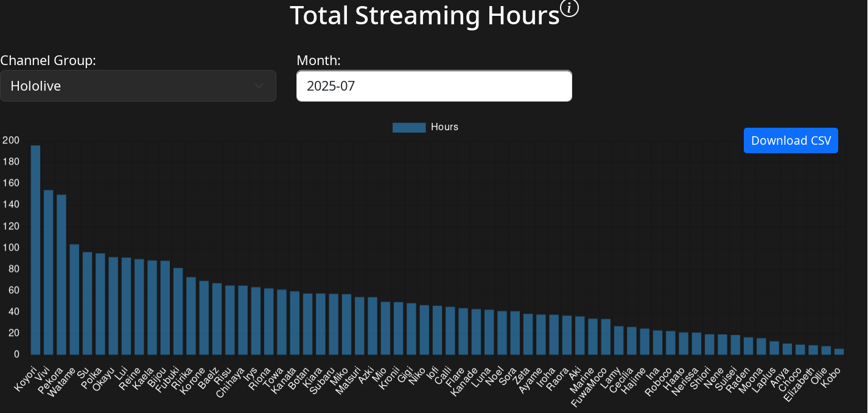Select the Vivi bar
Image resolution: width=868 pixels, height=413 pixels.
49,272
